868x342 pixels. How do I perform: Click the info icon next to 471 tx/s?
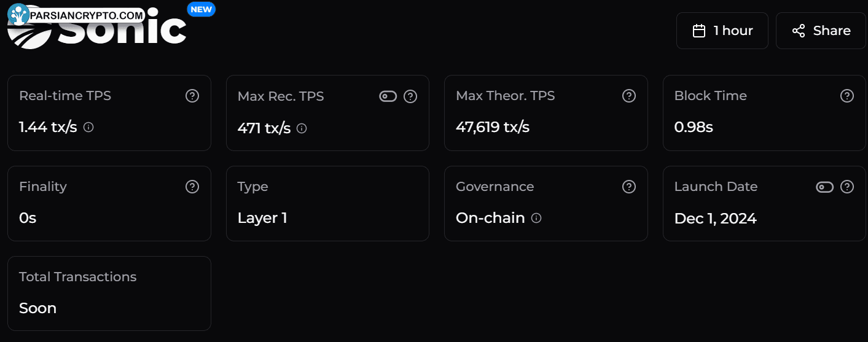302,128
